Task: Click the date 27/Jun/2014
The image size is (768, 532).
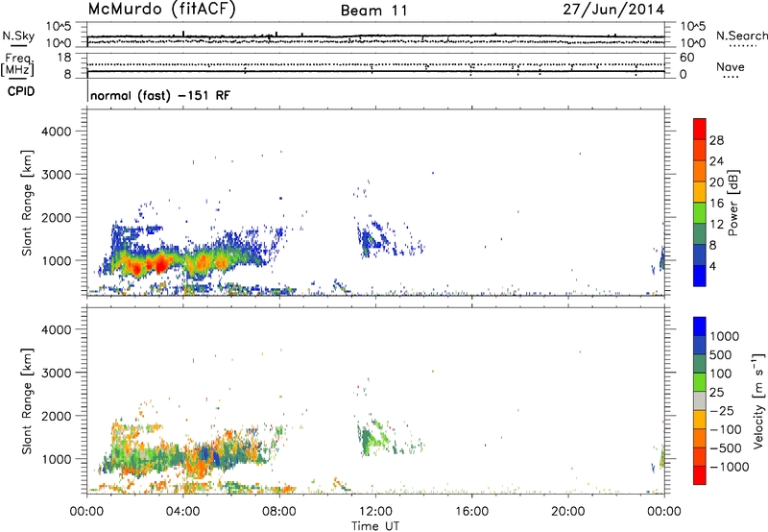Action: click(613, 10)
